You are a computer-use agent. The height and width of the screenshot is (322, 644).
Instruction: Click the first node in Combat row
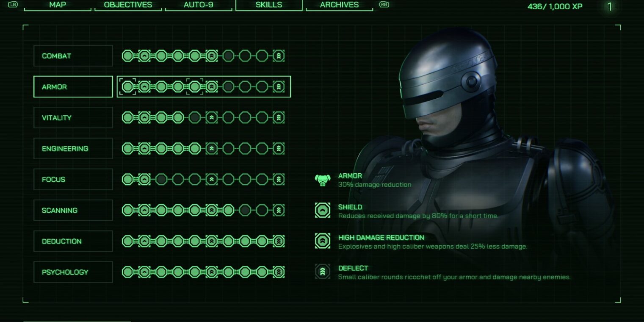127,56
